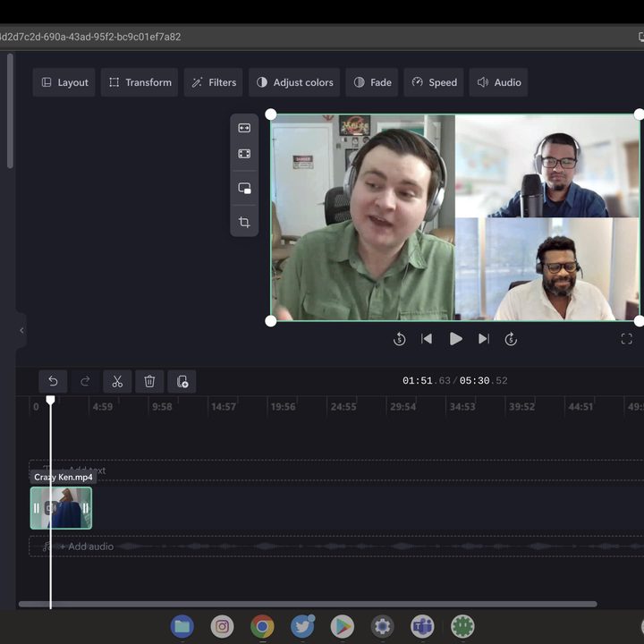Click the URL text in address bar

coord(90,37)
